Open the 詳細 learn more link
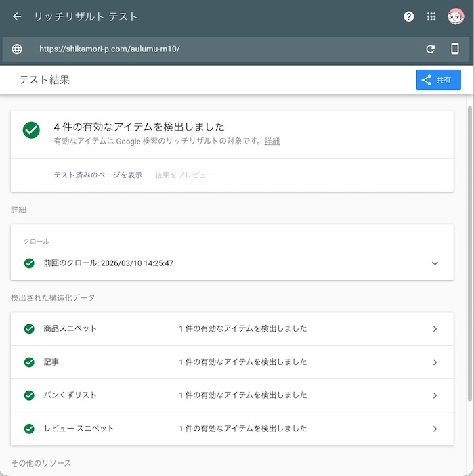Viewport: 474px width, 476px height. coord(272,142)
